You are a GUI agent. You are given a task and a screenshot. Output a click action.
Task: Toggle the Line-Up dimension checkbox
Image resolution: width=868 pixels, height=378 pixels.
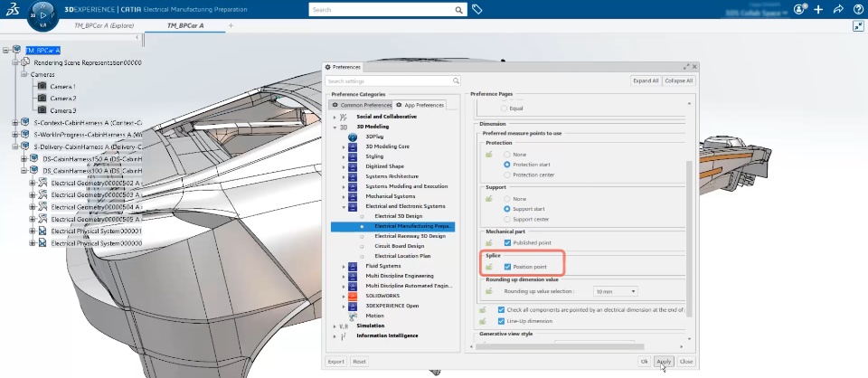[x=501, y=321]
